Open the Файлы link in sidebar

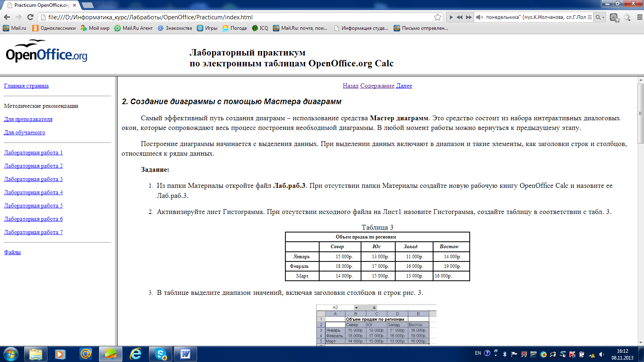[x=12, y=252]
